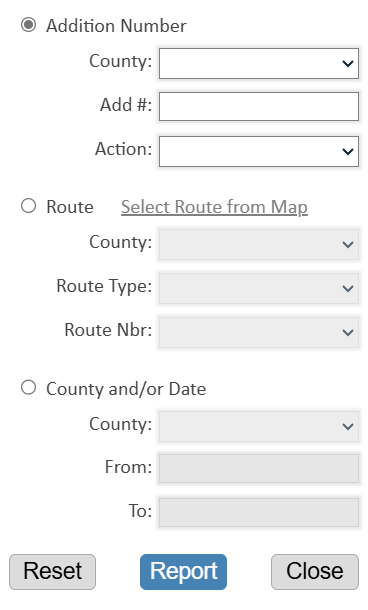This screenshot has width=368, height=610.
Task: Select the Route radio button
Action: 28,206
